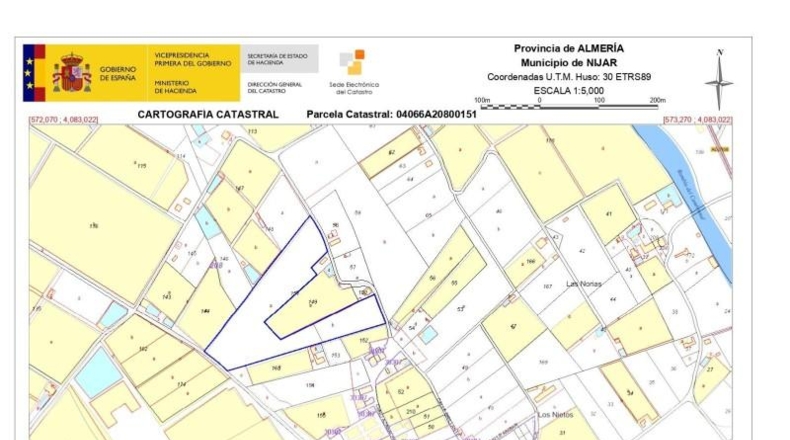
Task: Click parcel number 52 on map
Action: click(401, 391)
